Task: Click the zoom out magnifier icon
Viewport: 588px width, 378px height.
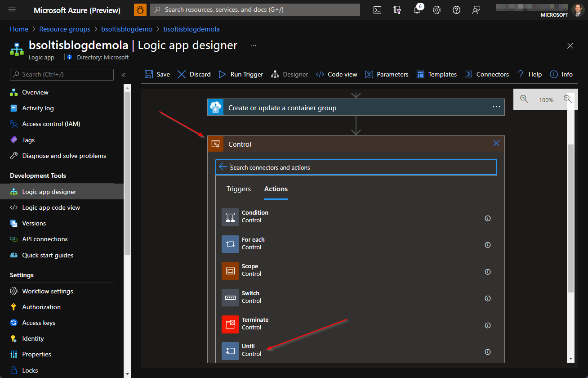Action: click(x=567, y=99)
